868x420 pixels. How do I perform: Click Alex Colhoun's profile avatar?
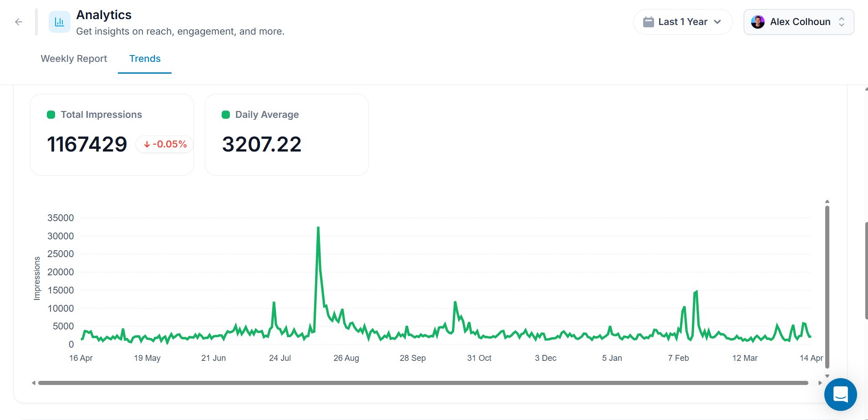(758, 21)
